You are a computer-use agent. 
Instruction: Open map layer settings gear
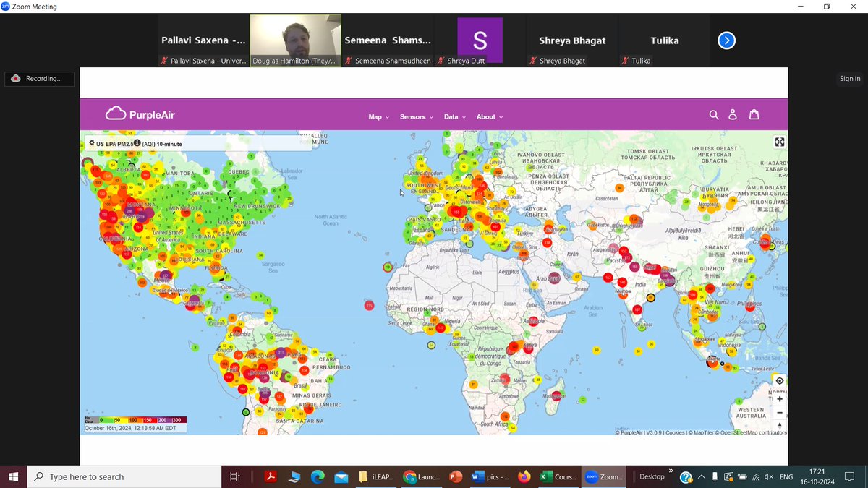tap(91, 143)
